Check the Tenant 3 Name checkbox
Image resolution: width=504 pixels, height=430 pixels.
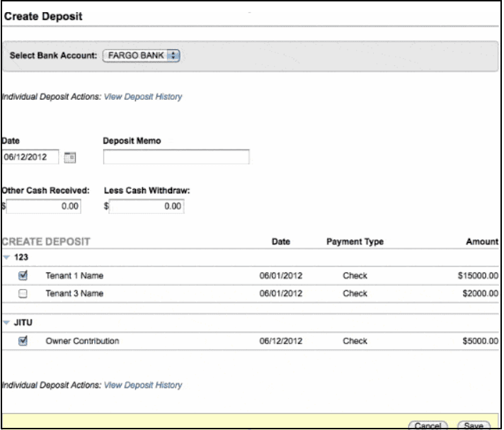[23, 293]
